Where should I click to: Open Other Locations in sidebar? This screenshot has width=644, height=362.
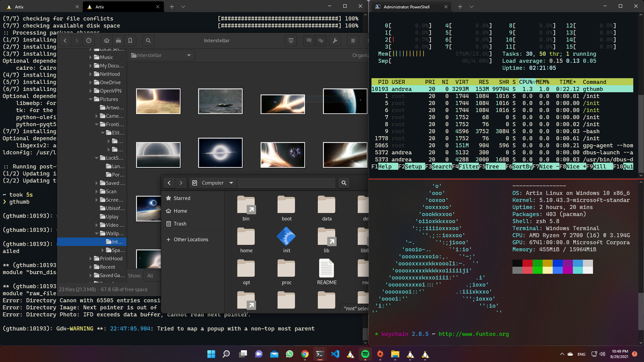click(x=193, y=240)
